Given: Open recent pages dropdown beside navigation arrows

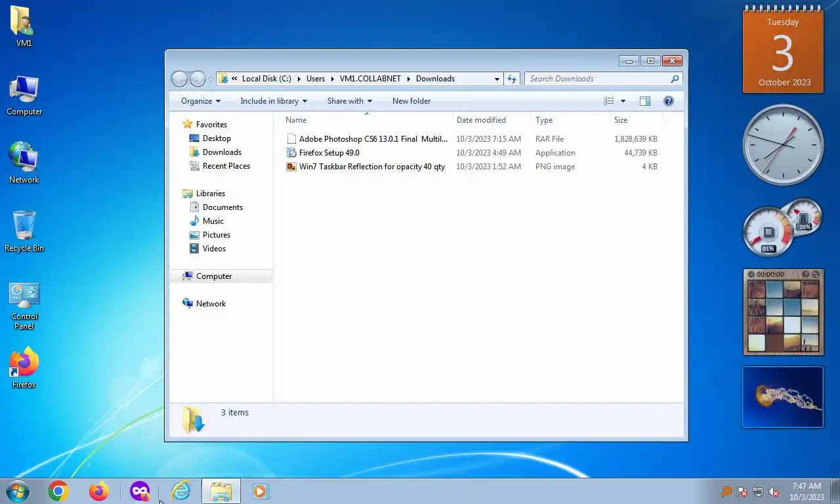Looking at the screenshot, I should click(211, 79).
